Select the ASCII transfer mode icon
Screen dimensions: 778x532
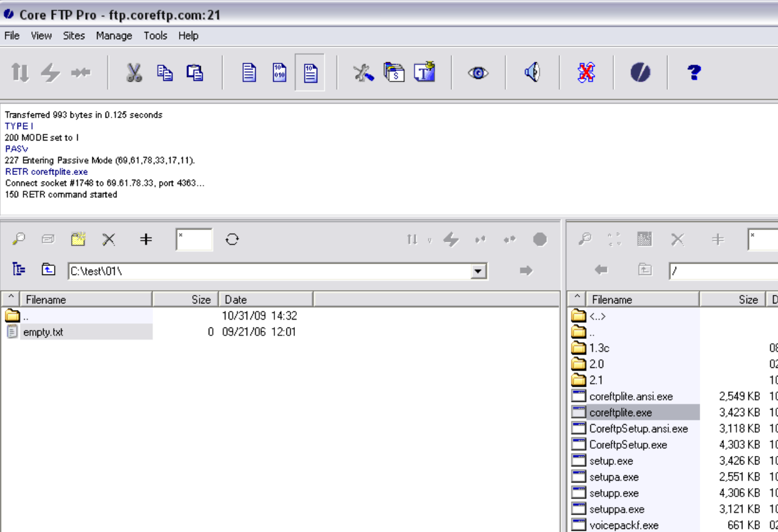248,72
